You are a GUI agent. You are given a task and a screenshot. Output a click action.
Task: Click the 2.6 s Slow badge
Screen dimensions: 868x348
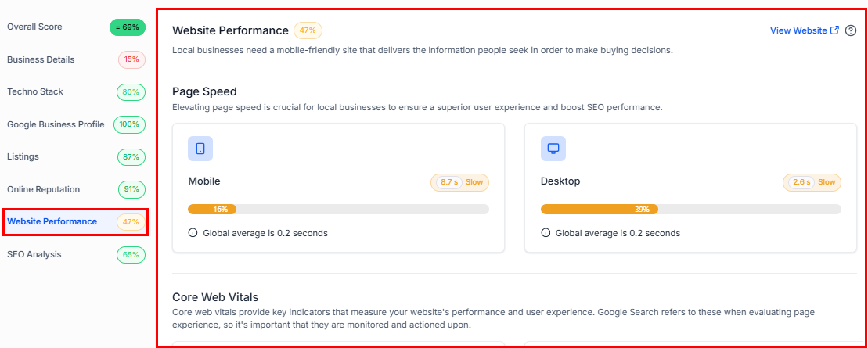(x=812, y=182)
